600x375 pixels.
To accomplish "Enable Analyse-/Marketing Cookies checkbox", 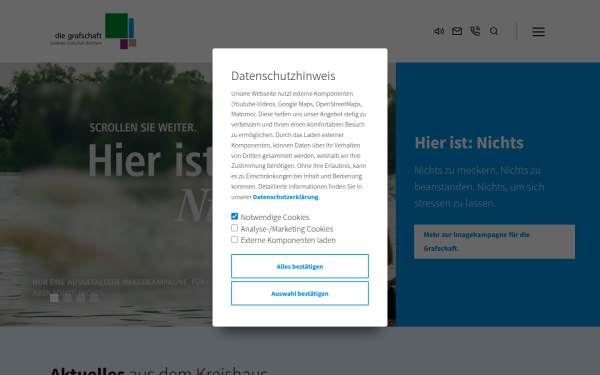I will (x=235, y=228).
